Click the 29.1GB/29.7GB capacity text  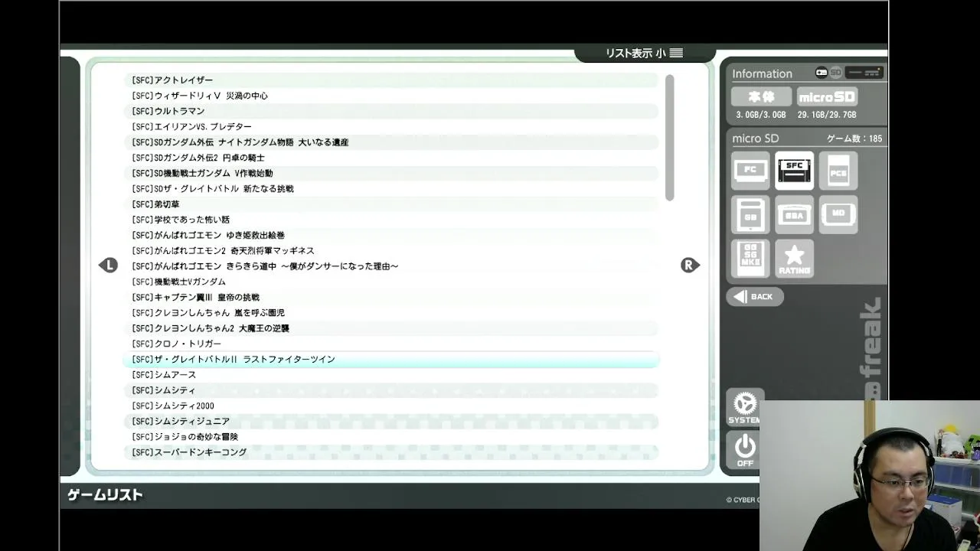click(827, 115)
